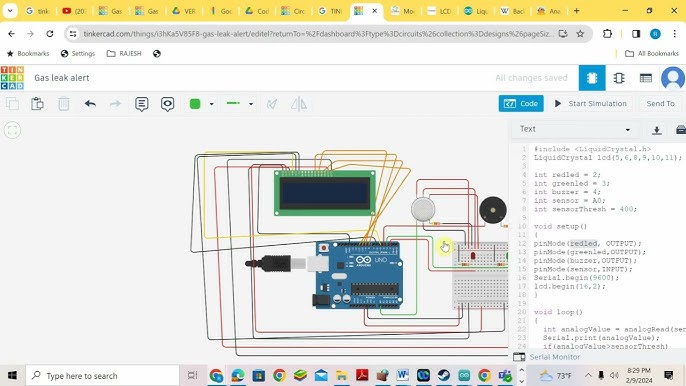Open the Text code mode dropdown
The width and height of the screenshot is (686, 386).
click(575, 129)
